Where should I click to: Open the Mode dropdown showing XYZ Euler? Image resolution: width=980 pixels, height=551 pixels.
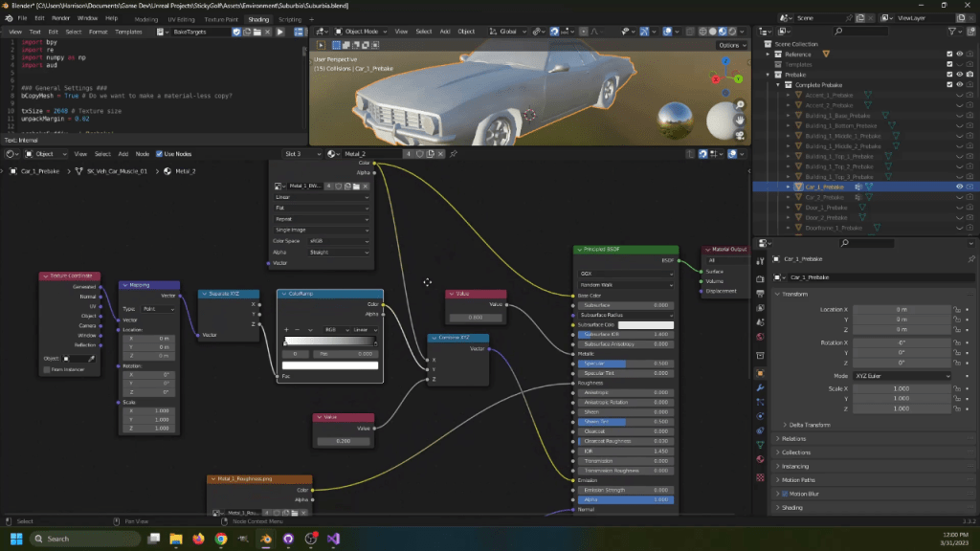[x=902, y=375]
